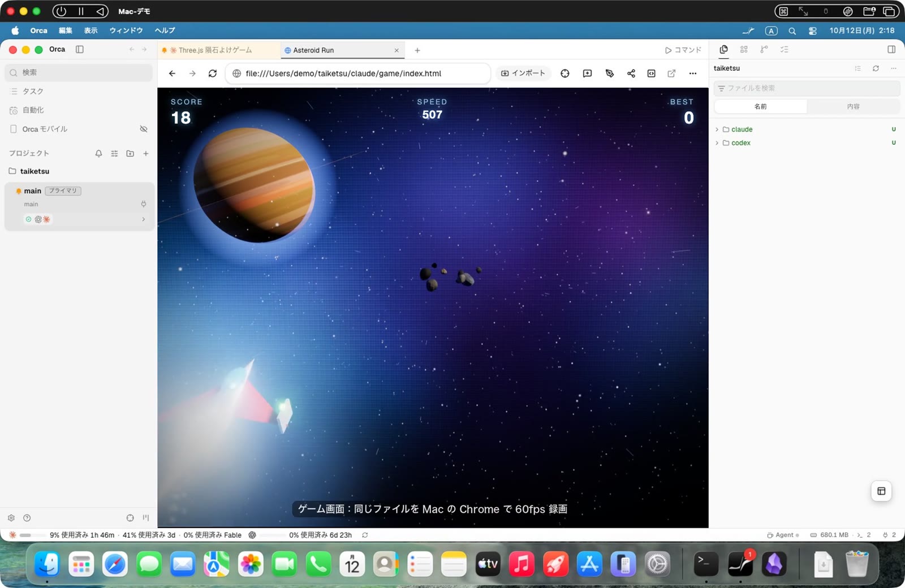905x588 pixels.
Task: Toggle the left sidebar panel
Action: (x=80, y=49)
